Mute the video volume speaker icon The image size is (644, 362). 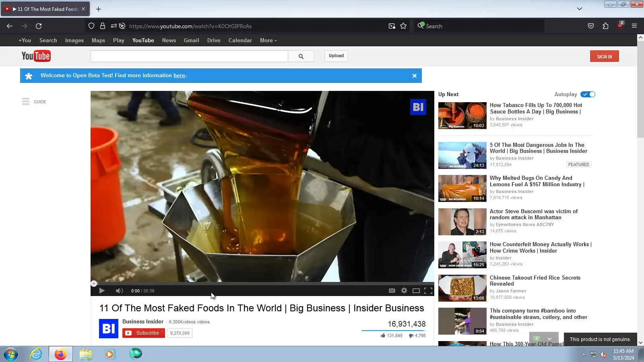tap(119, 291)
